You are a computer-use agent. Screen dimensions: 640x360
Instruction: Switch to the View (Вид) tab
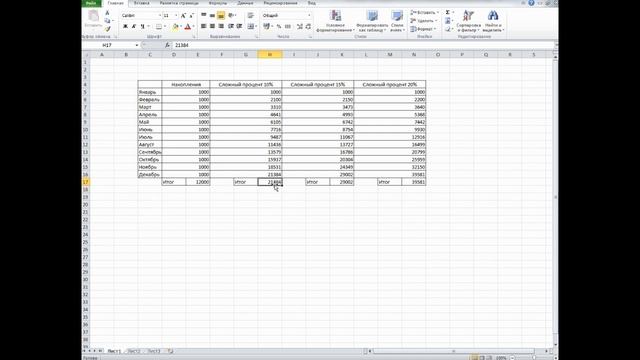[x=311, y=3]
